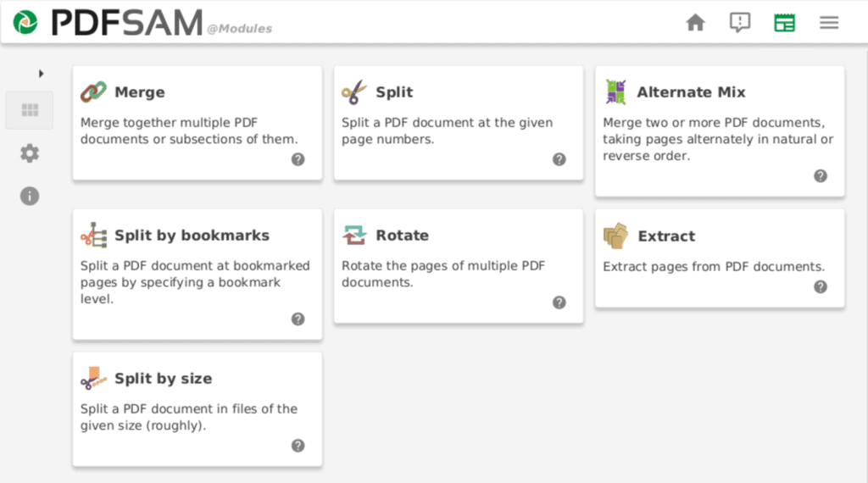Open the About info icon

30,196
